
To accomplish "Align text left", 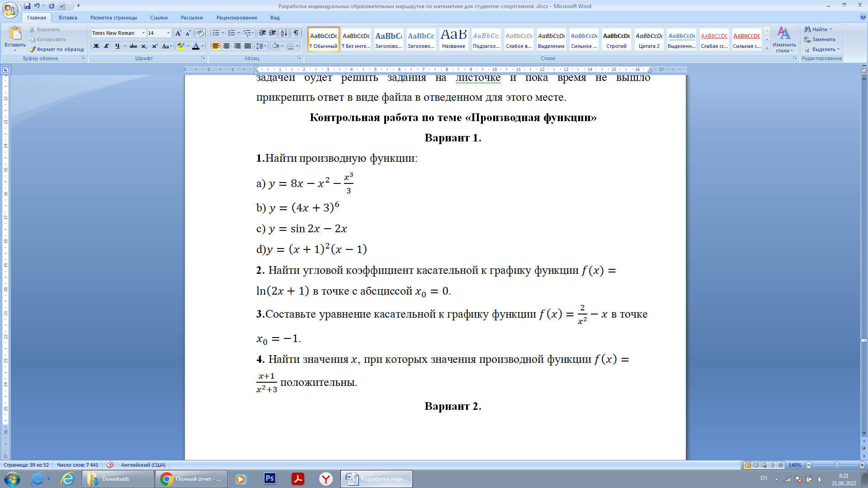I will 216,46.
